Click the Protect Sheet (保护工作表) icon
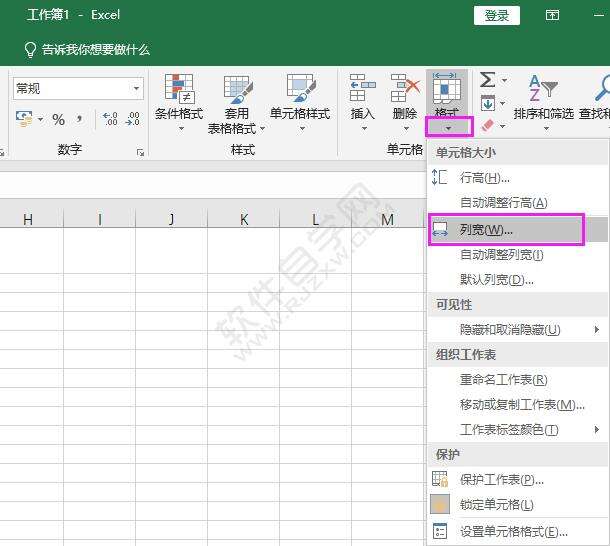The height and width of the screenshot is (546, 610). 440,479
